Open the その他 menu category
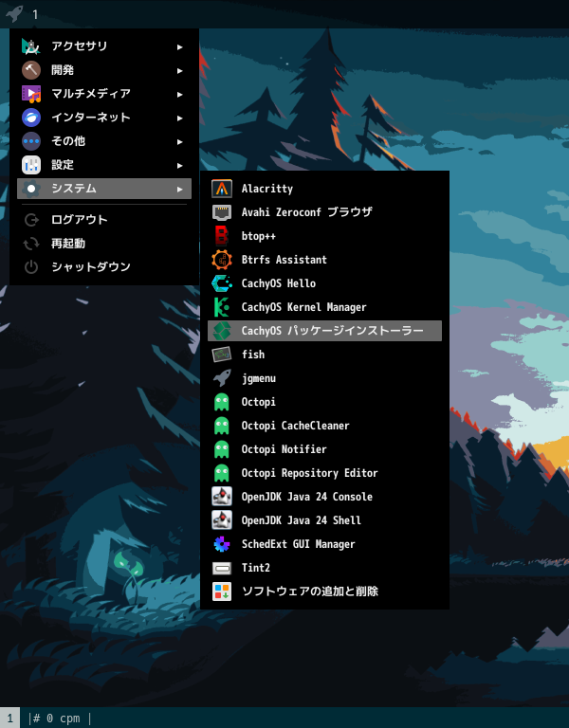Screen dimensions: 569x728 click(104, 141)
